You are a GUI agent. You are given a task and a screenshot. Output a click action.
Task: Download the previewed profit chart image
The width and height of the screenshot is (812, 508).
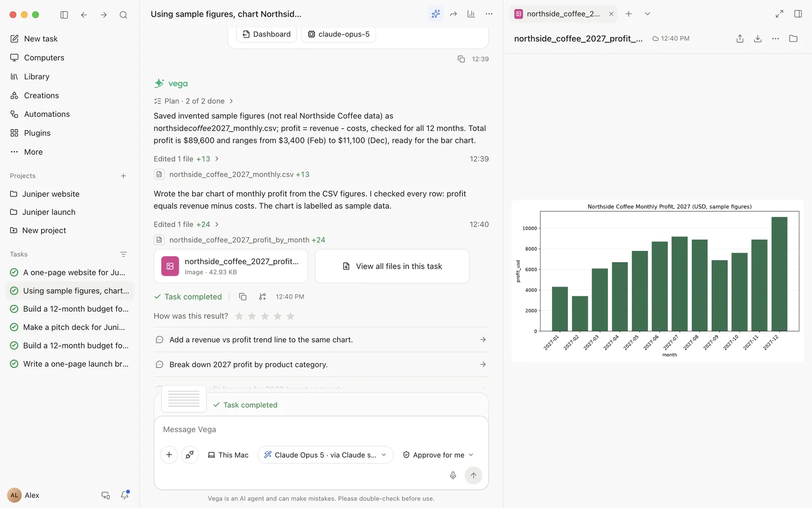pyautogui.click(x=758, y=39)
